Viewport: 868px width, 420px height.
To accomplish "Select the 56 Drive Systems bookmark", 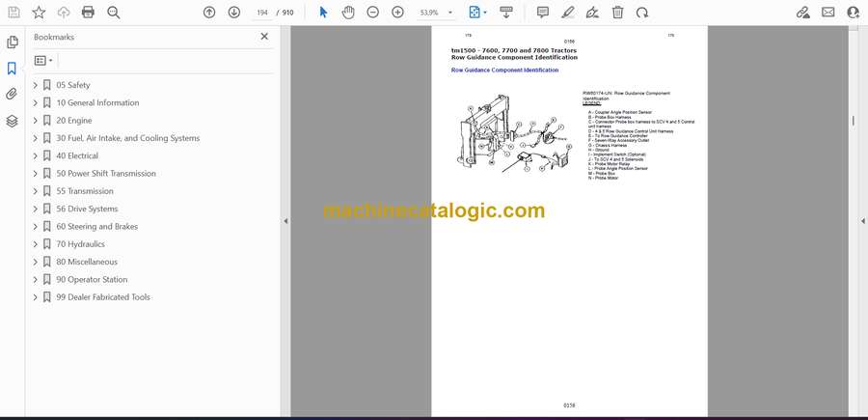I will [x=87, y=209].
